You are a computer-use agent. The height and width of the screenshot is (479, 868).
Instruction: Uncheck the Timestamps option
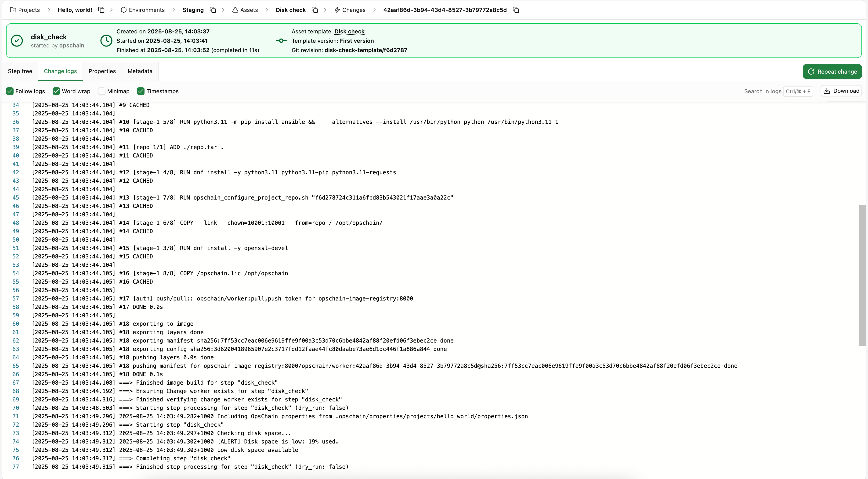(x=141, y=91)
